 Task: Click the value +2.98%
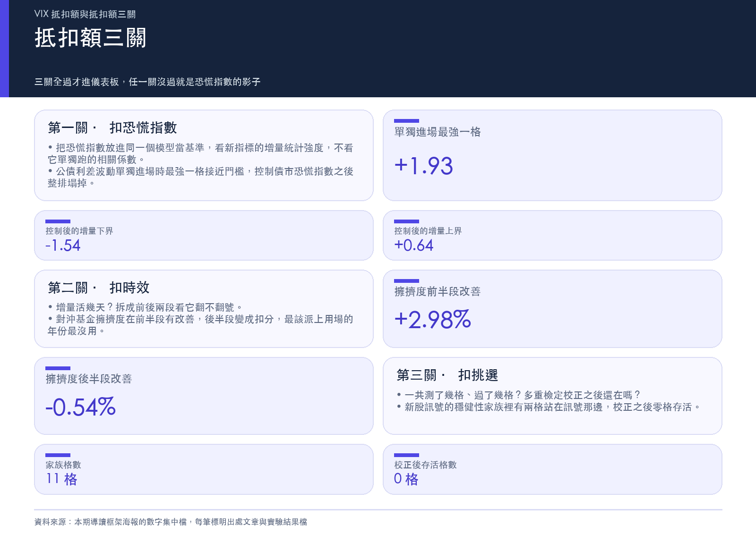coord(433,320)
